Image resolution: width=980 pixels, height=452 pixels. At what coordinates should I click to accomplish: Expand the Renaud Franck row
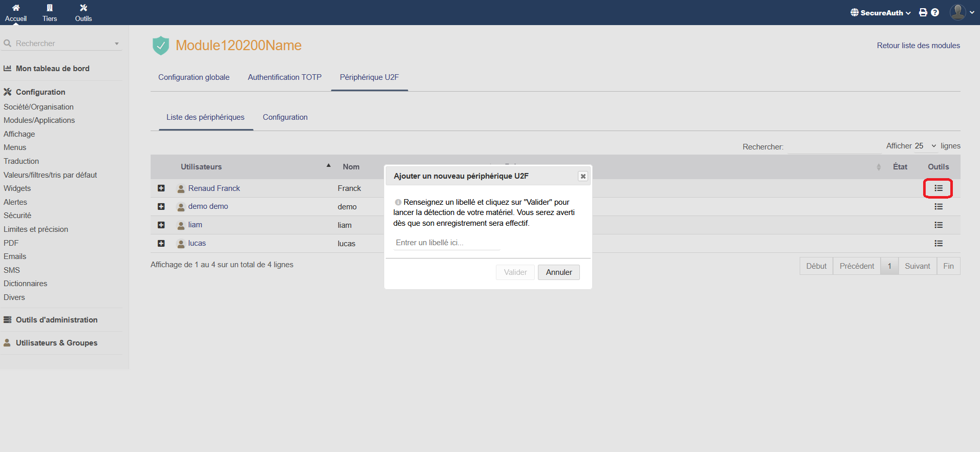point(161,188)
